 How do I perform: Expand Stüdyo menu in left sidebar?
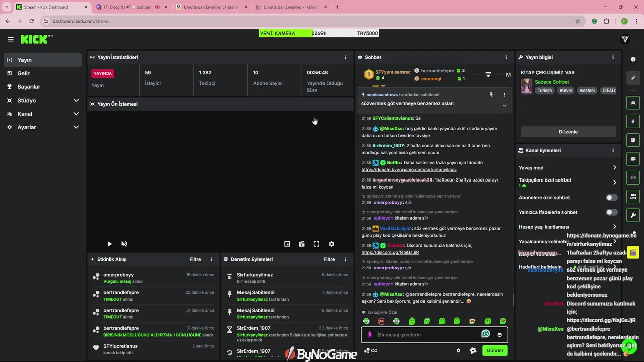click(x=76, y=101)
